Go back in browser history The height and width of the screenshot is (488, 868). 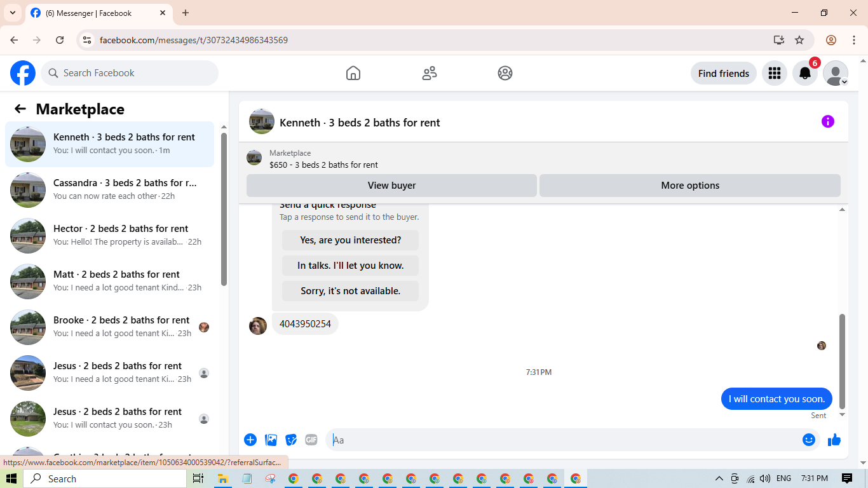coord(14,40)
